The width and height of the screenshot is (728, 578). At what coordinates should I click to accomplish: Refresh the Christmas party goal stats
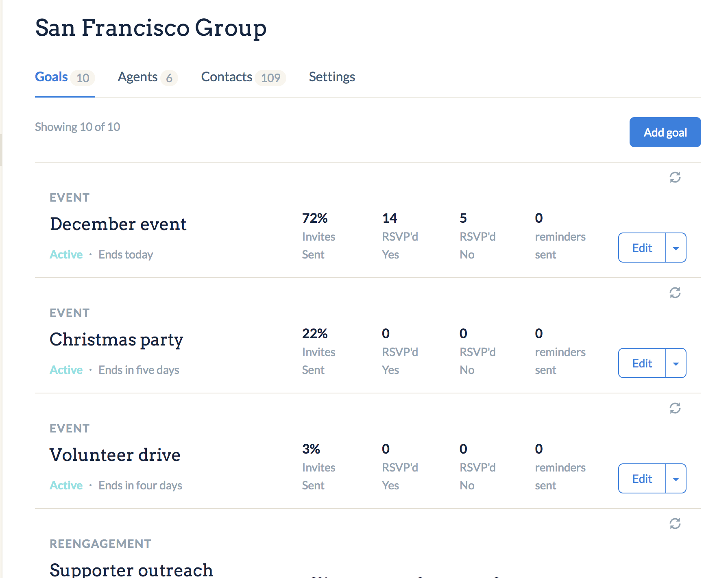(x=675, y=293)
